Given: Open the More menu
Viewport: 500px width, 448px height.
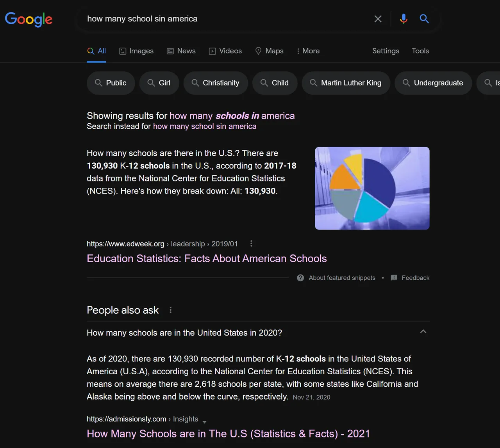Looking at the screenshot, I should (308, 51).
